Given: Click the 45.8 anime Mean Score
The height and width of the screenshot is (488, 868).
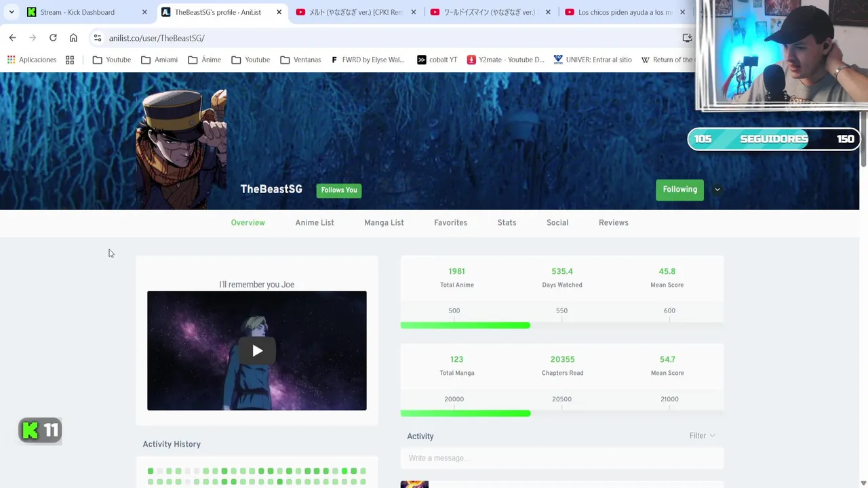Looking at the screenshot, I should (x=667, y=277).
